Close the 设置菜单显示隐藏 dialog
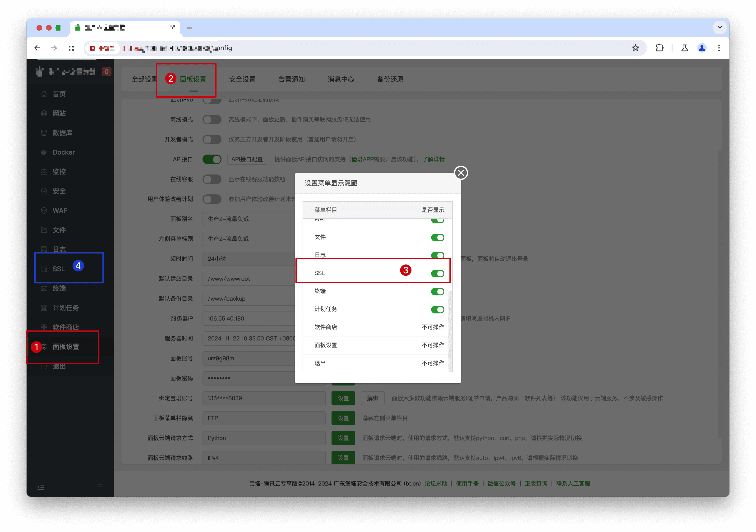 click(x=461, y=173)
